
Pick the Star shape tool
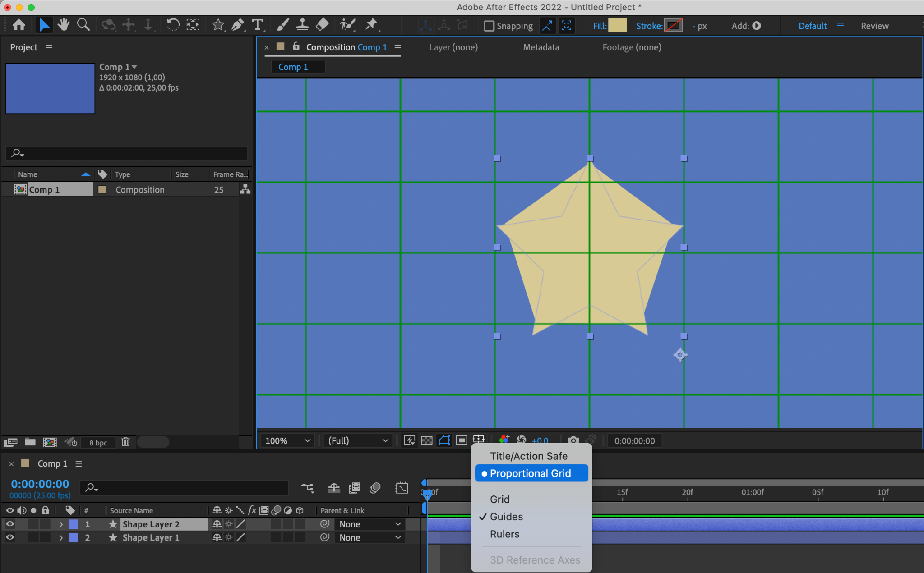218,25
